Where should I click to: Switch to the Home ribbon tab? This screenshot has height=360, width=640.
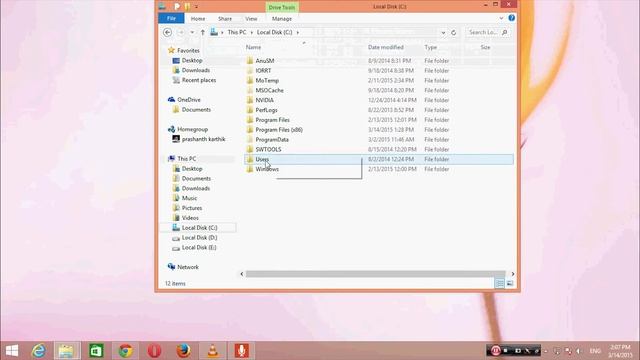coord(198,19)
